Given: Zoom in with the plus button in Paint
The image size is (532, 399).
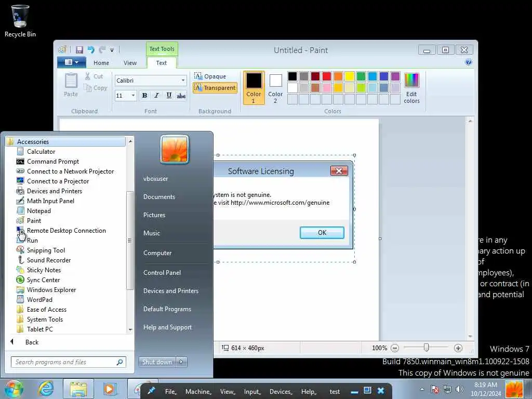Looking at the screenshot, I should click(458, 348).
